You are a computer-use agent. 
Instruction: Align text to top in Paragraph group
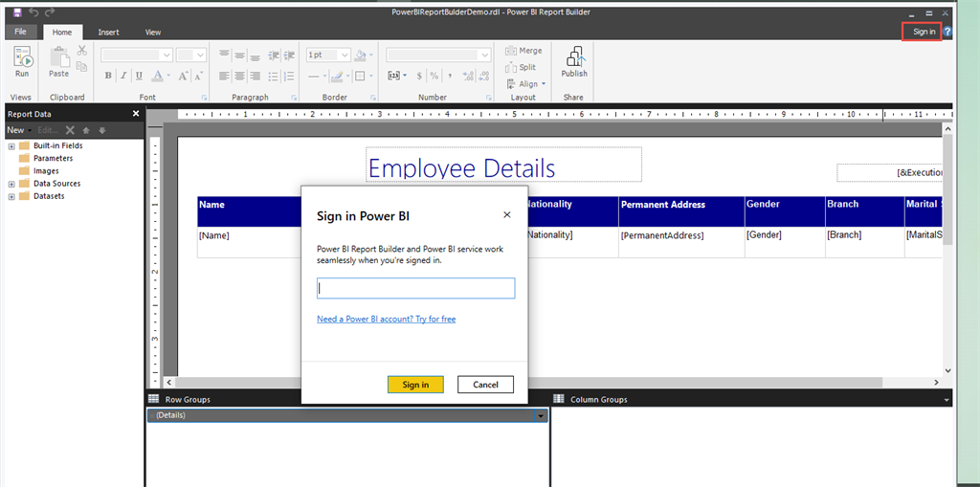[x=224, y=55]
